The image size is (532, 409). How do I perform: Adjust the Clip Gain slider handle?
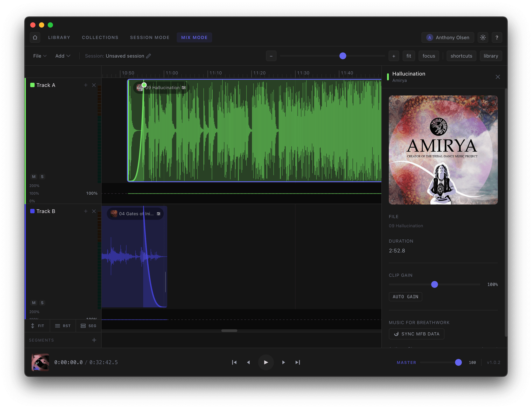[x=434, y=284]
